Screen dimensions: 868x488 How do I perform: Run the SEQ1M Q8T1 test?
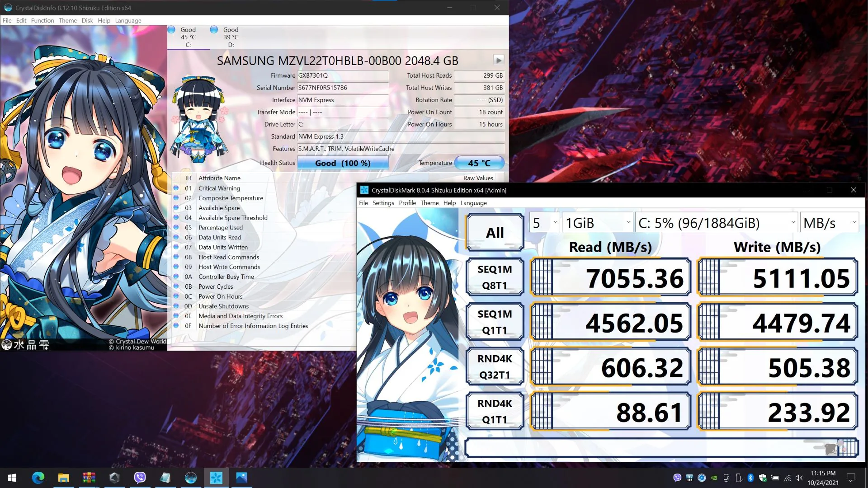495,277
